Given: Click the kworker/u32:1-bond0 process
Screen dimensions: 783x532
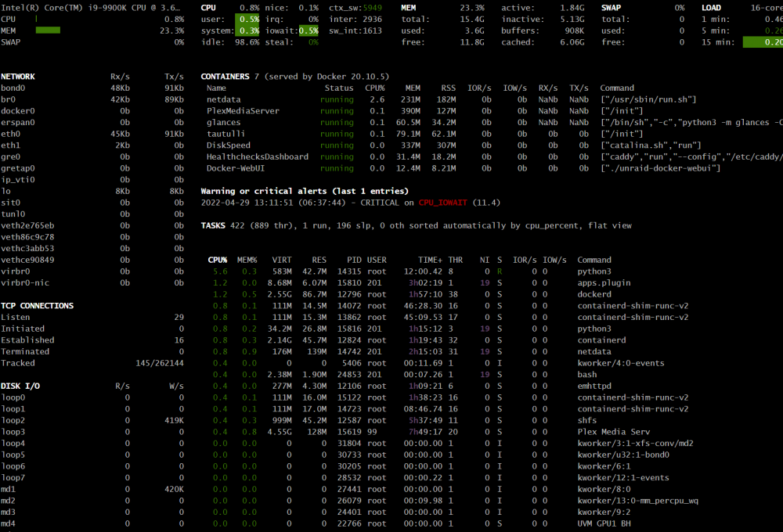Looking at the screenshot, I should (623, 455).
